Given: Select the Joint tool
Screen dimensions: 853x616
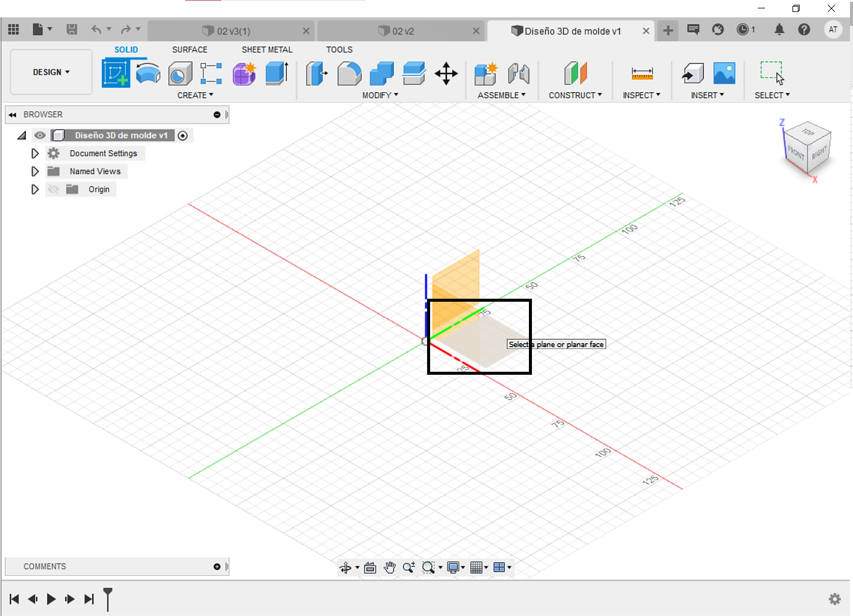Looking at the screenshot, I should point(519,74).
